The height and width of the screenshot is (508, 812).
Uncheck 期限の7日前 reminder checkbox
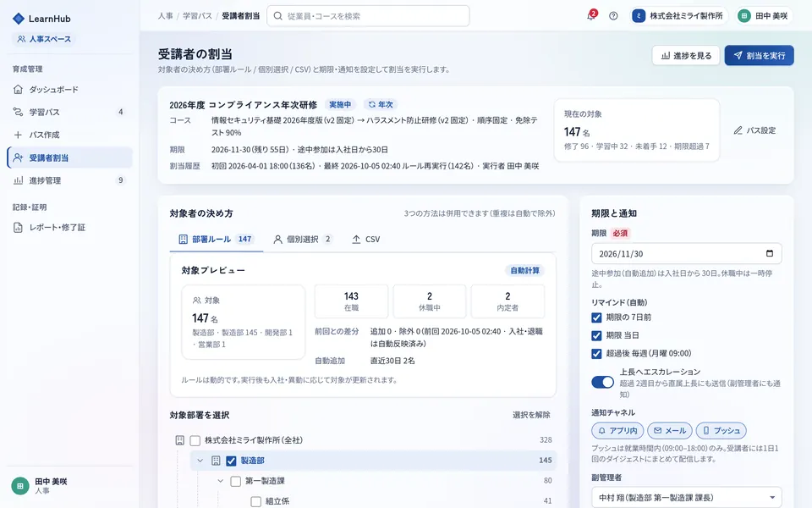596,317
